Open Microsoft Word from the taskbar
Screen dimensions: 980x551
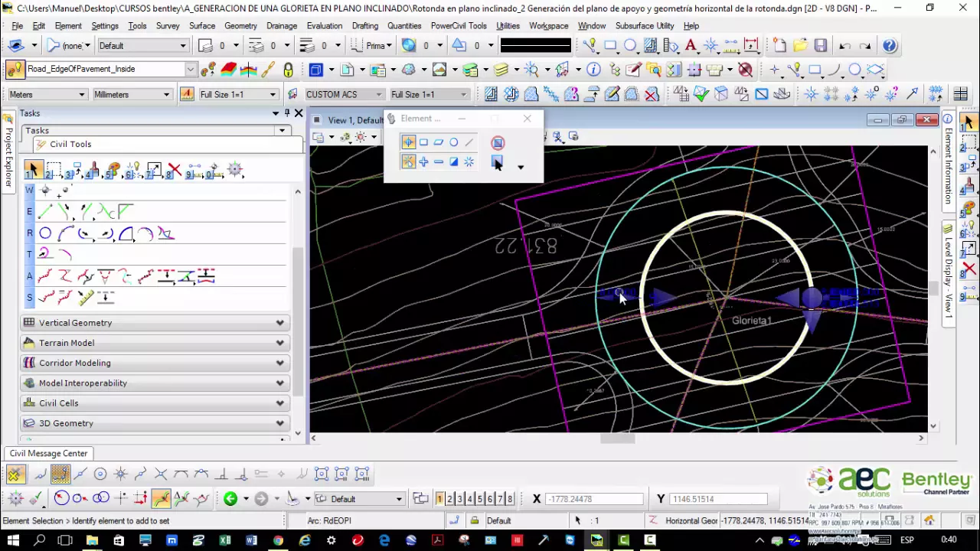coord(252,540)
